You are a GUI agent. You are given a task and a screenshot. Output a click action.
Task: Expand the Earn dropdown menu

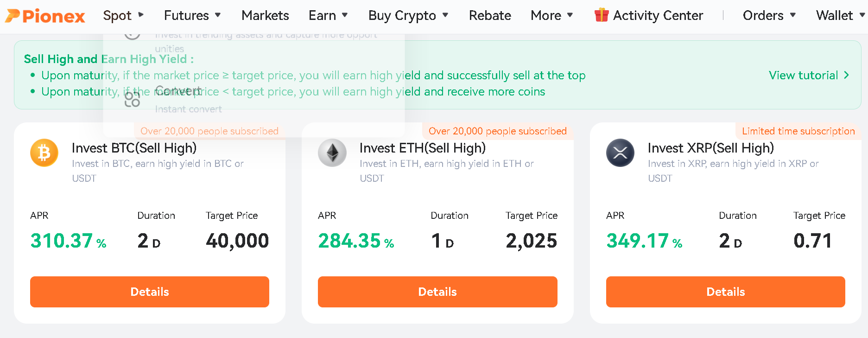[x=328, y=15]
